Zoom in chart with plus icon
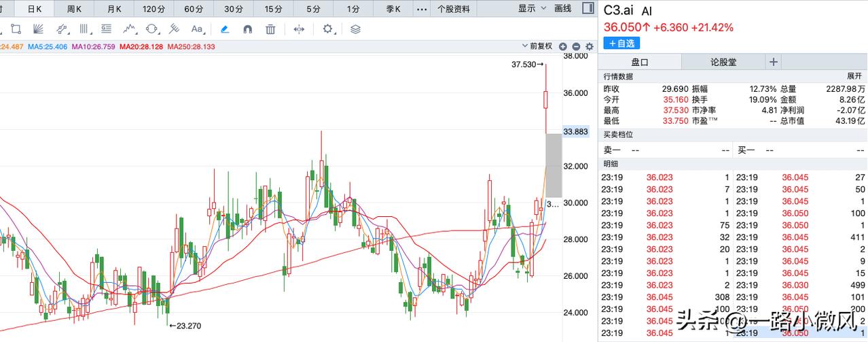Screen dimensions: 868x342 (x=563, y=46)
